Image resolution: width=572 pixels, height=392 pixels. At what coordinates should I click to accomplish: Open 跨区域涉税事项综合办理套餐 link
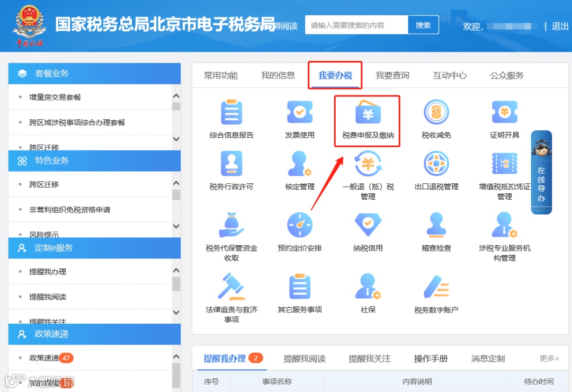pos(77,122)
